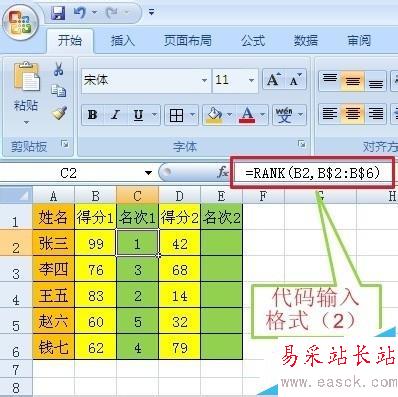
Task: Toggle underline formatting
Action: click(x=138, y=115)
